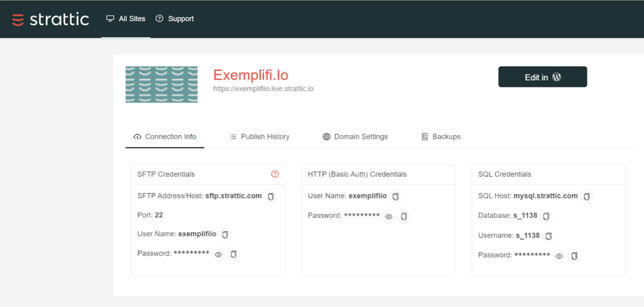Copy the SQL password

574,256
